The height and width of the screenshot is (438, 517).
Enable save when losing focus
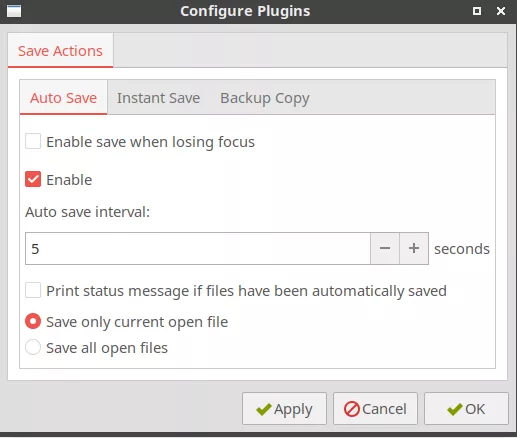click(x=33, y=141)
